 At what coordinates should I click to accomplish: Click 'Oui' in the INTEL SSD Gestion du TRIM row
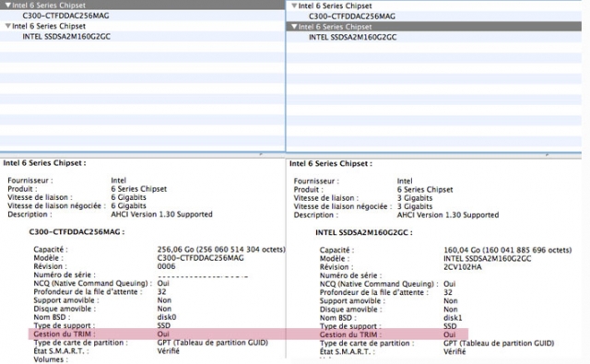pos(450,335)
